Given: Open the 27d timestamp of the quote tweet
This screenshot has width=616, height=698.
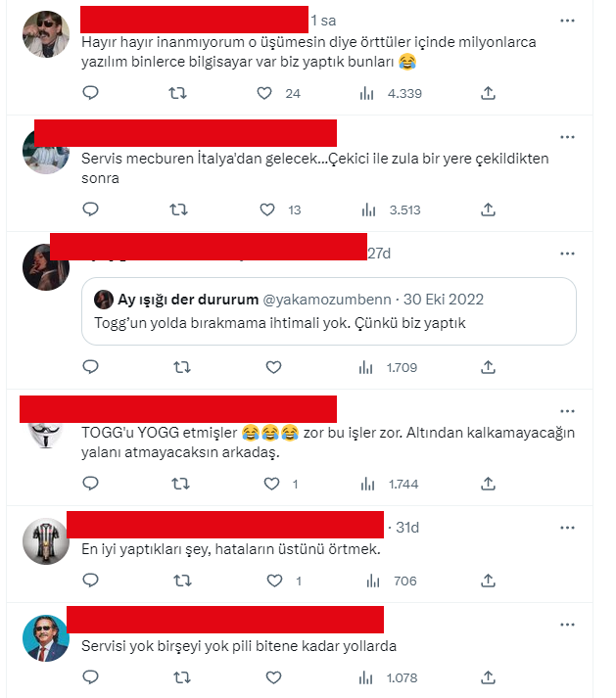Looking at the screenshot, I should pyautogui.click(x=379, y=254).
